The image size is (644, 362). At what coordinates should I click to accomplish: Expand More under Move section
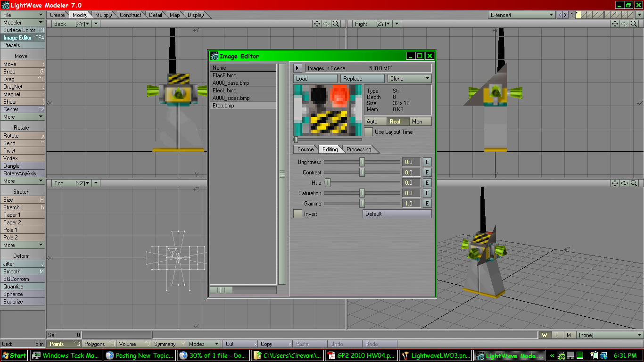[23, 117]
